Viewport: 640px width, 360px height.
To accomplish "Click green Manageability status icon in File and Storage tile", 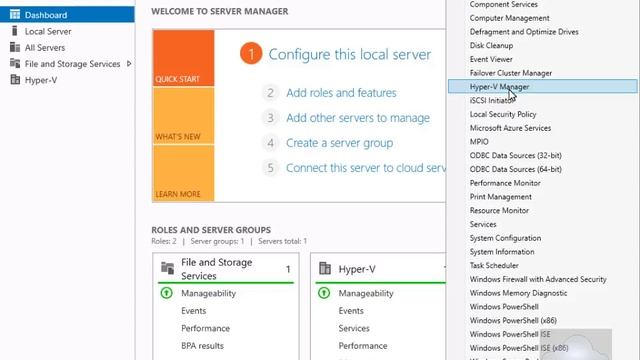I will point(167,293).
